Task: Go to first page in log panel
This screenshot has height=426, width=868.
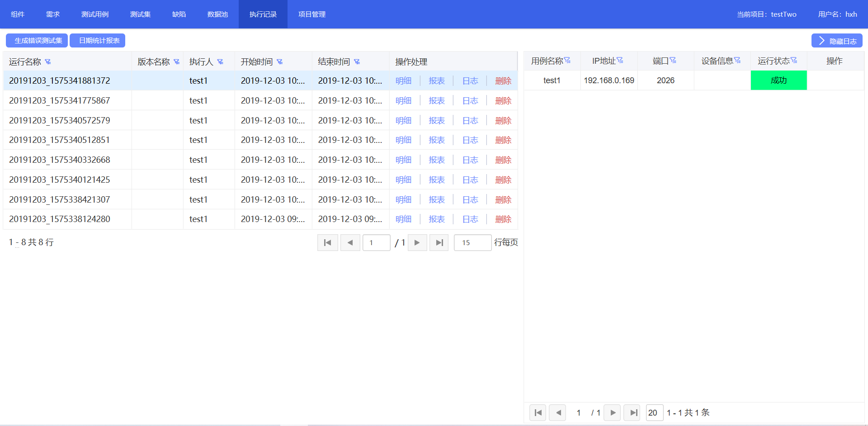Action: tap(538, 413)
